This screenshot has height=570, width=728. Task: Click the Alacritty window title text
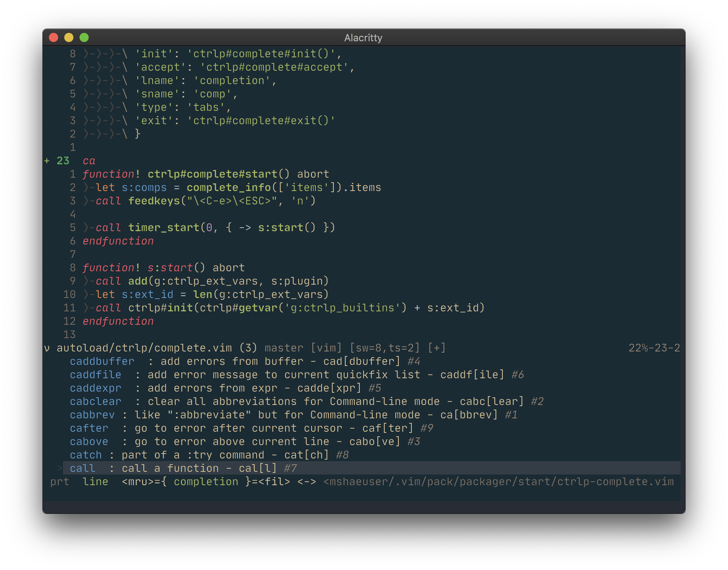pyautogui.click(x=363, y=38)
